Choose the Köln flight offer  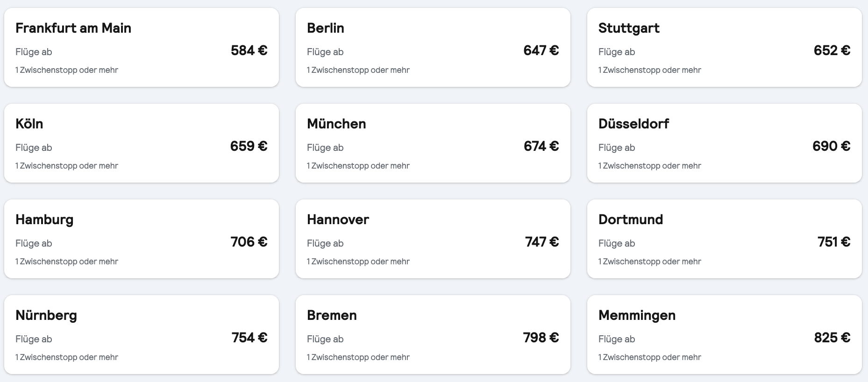tap(142, 143)
